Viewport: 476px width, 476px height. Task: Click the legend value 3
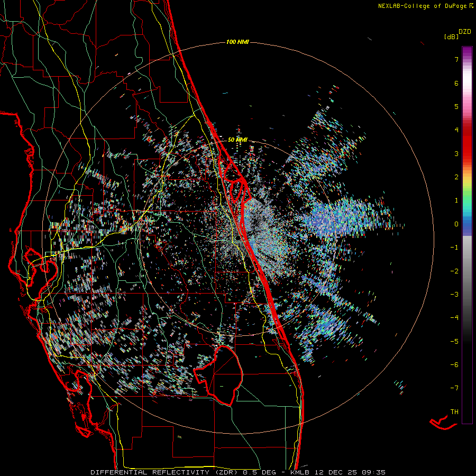point(456,153)
